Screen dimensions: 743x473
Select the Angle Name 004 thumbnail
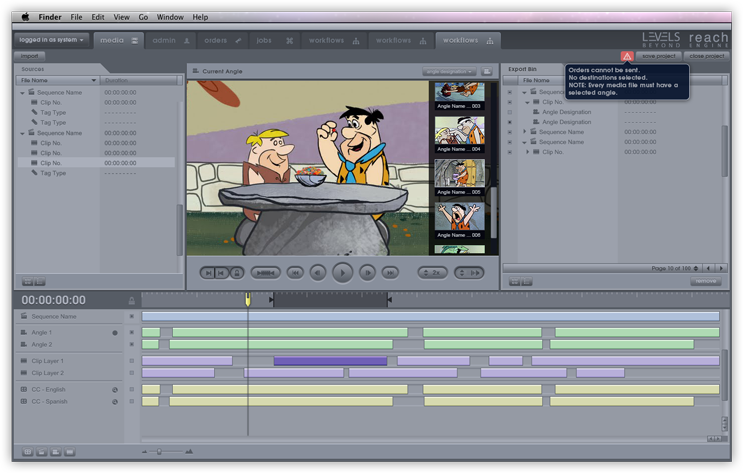[x=459, y=134]
